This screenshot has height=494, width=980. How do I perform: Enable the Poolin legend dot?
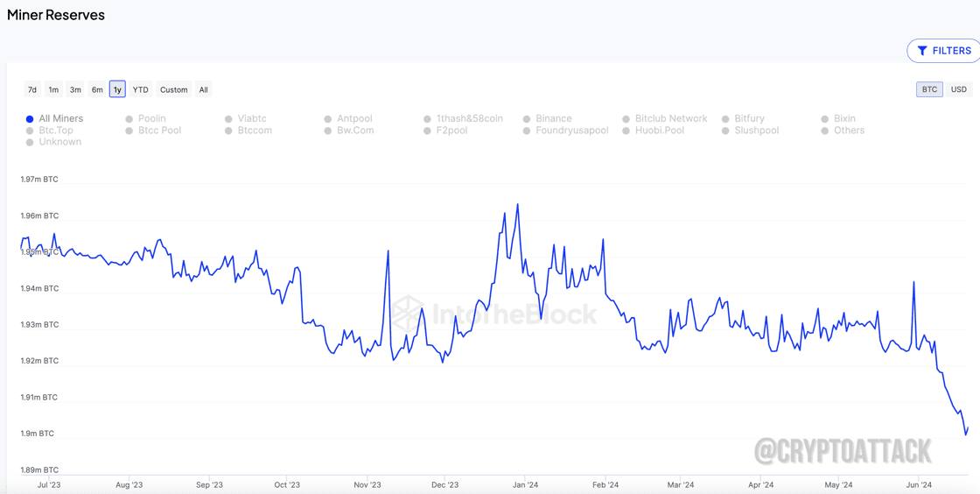tap(129, 119)
